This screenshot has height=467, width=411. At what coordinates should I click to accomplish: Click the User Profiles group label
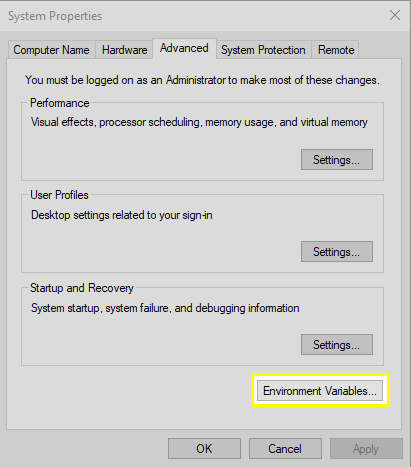pyautogui.click(x=59, y=195)
